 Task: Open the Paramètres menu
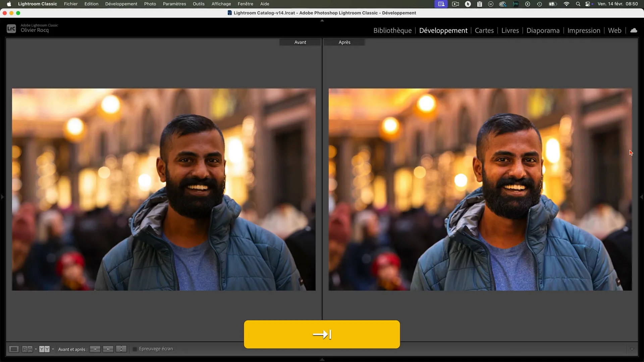[174, 4]
